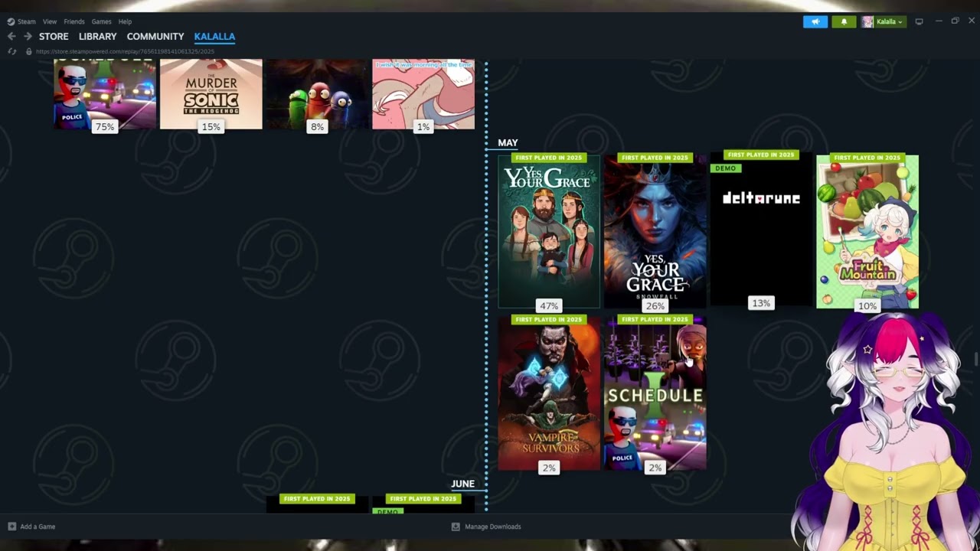Image resolution: width=980 pixels, height=551 pixels.
Task: Click the Kalalla avatar picture
Action: click(867, 21)
